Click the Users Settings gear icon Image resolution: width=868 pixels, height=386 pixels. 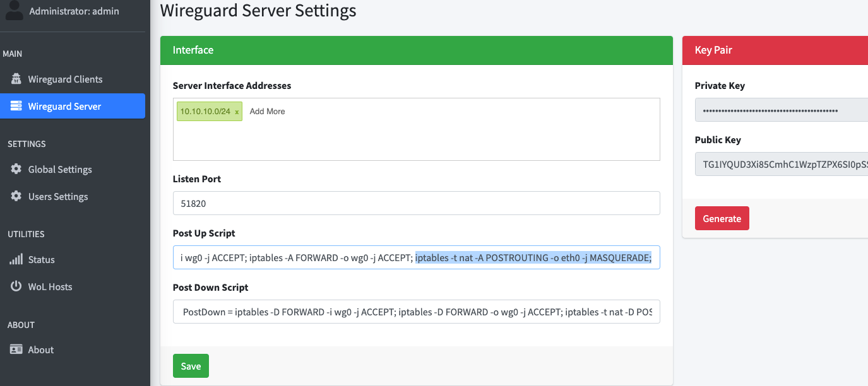[16, 197]
